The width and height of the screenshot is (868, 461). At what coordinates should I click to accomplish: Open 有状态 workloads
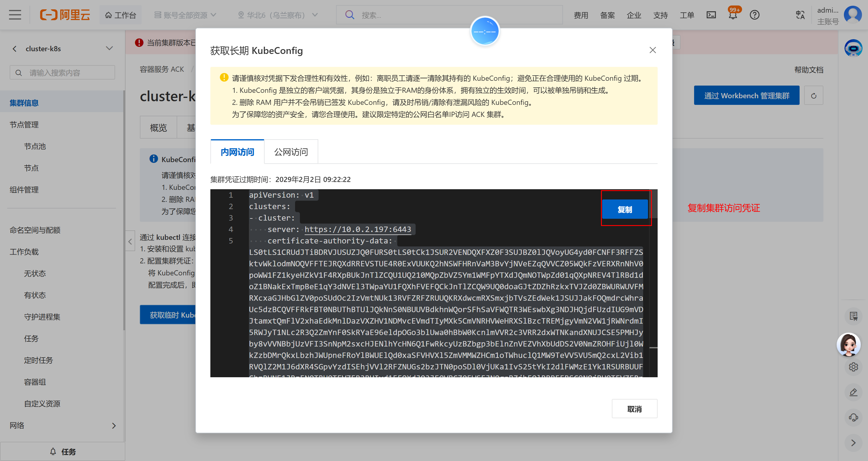pyautogui.click(x=35, y=295)
